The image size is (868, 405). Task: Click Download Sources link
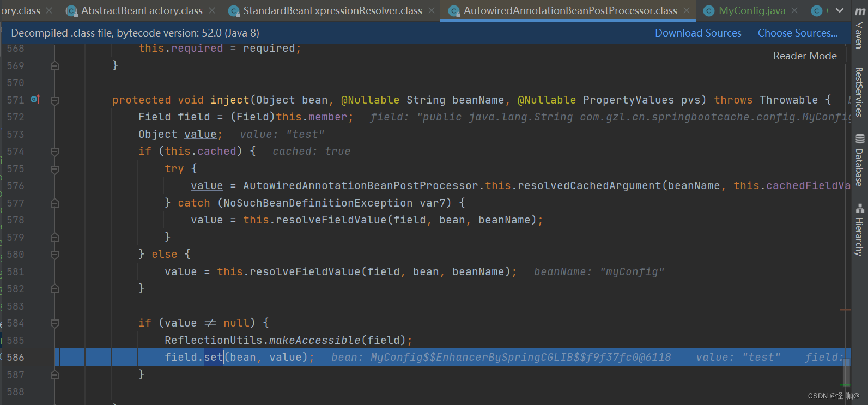pyautogui.click(x=698, y=33)
